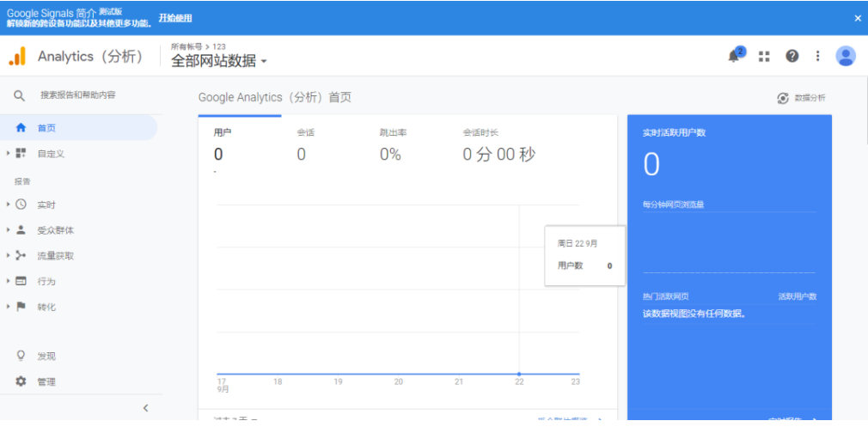
Task: Click the user account avatar
Action: (846, 56)
